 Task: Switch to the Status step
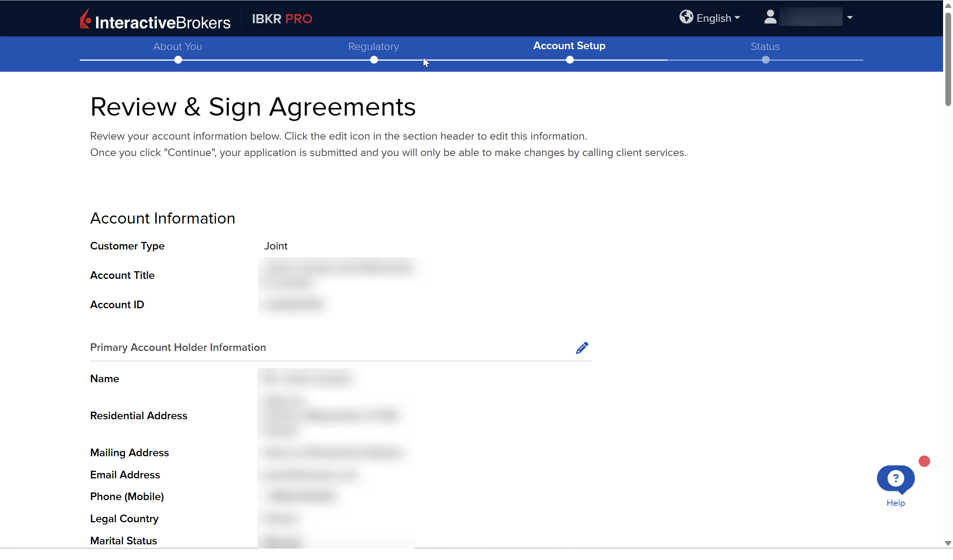click(765, 47)
